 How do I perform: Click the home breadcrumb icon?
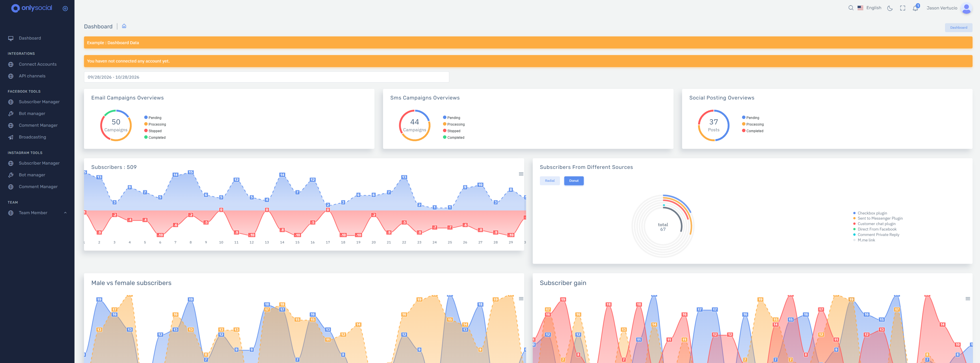(124, 26)
